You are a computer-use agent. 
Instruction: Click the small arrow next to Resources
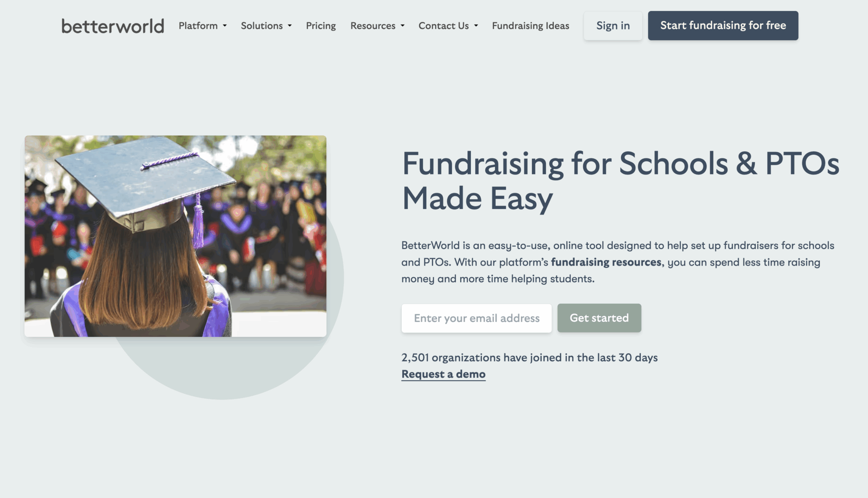[x=402, y=26]
